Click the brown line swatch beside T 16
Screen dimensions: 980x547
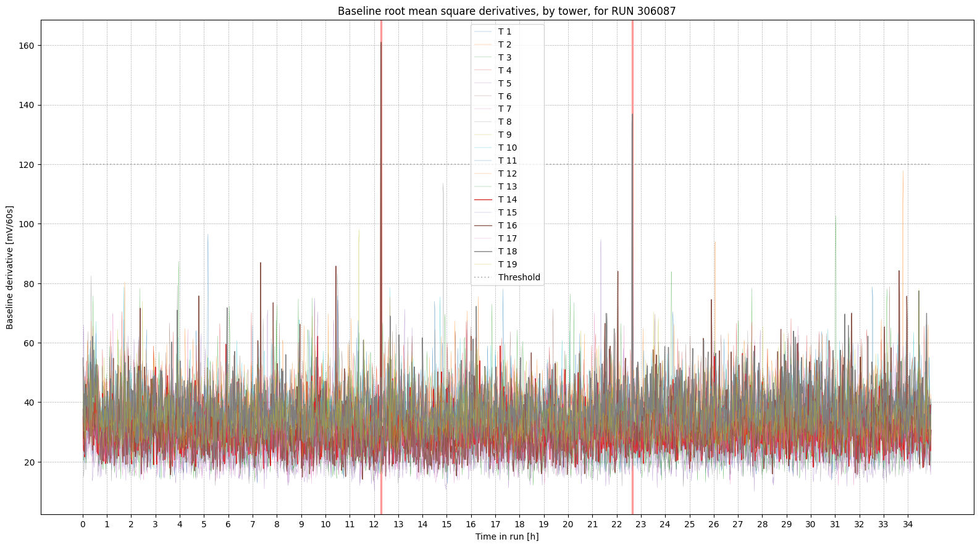[483, 225]
